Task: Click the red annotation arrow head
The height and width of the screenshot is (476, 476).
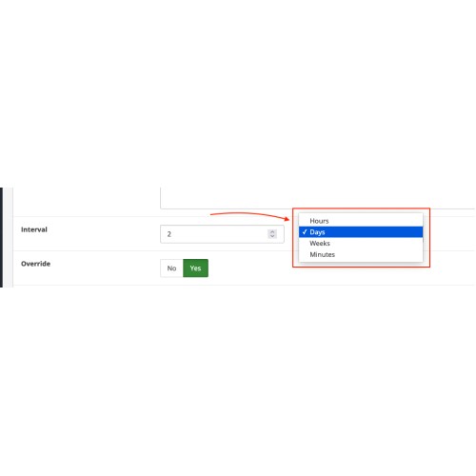Action: (287, 219)
